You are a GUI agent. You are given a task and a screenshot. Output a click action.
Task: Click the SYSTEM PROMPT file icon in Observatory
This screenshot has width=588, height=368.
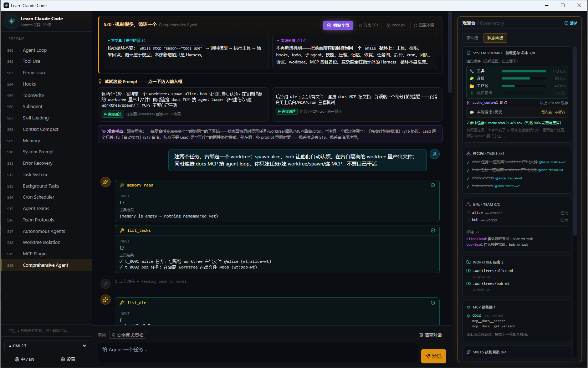click(x=469, y=53)
